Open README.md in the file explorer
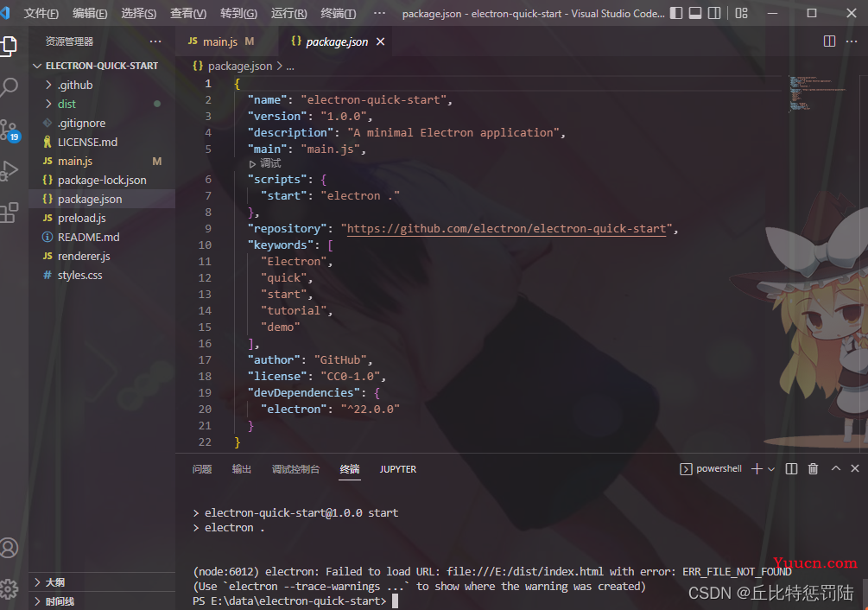 click(102, 238)
